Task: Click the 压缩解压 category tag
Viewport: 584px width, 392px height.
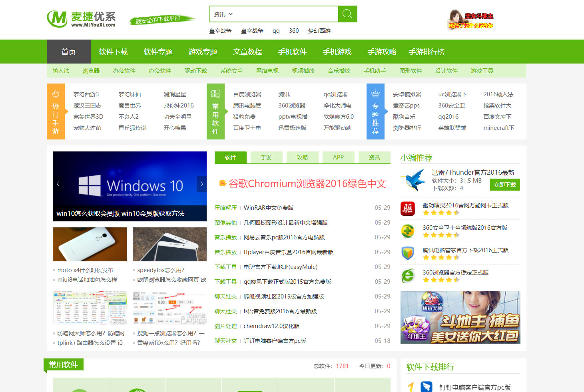Action: coord(226,208)
